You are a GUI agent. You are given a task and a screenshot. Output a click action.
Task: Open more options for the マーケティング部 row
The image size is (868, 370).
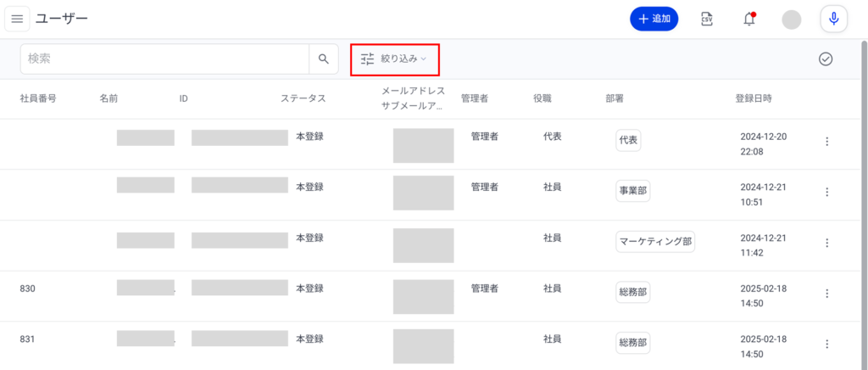click(827, 243)
